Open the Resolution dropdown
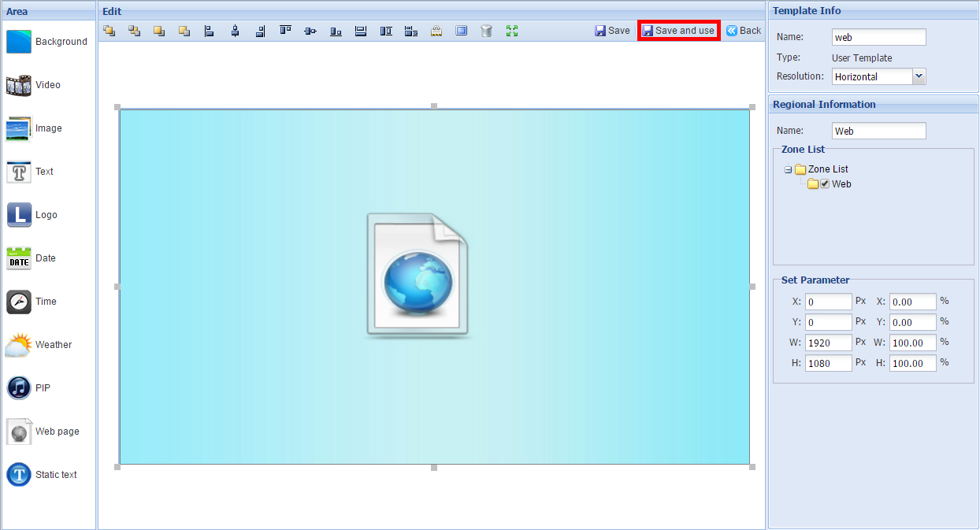This screenshot has height=530, width=980. pyautogui.click(x=919, y=76)
